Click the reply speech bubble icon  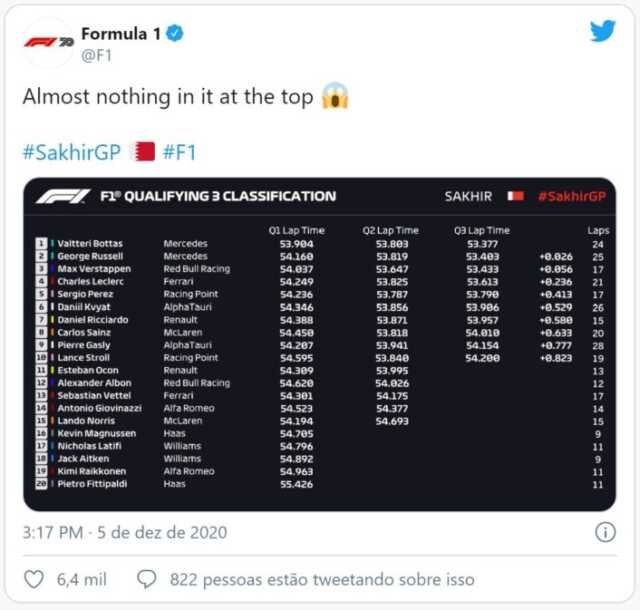(x=147, y=579)
